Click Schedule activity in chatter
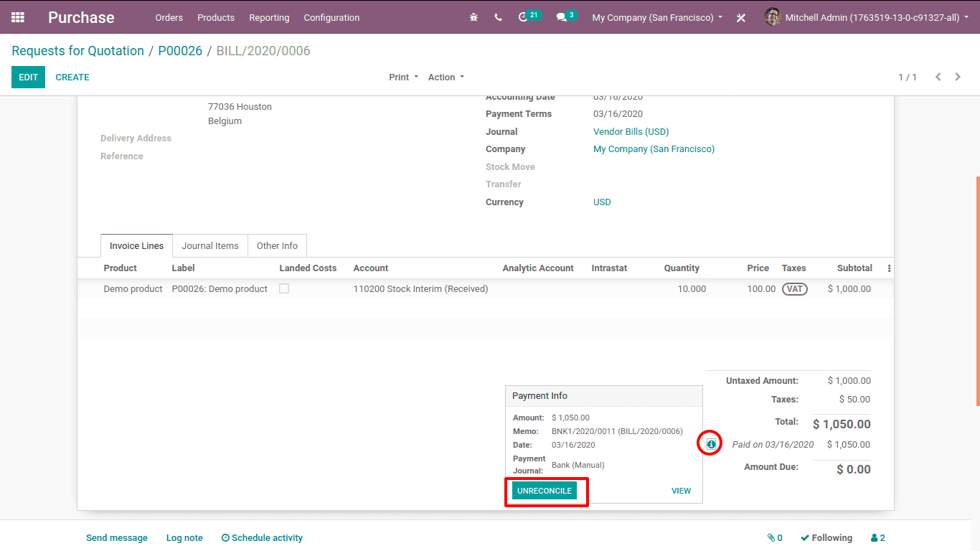The height and width of the screenshot is (551, 980). tap(262, 538)
